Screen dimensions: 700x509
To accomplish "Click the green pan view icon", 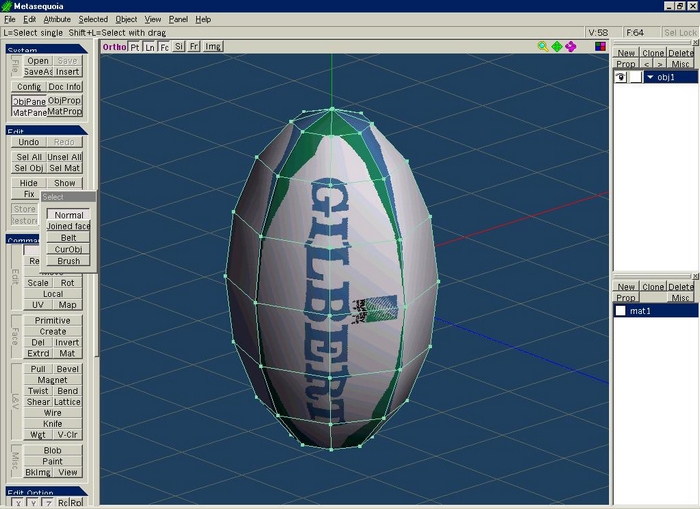I will click(557, 46).
